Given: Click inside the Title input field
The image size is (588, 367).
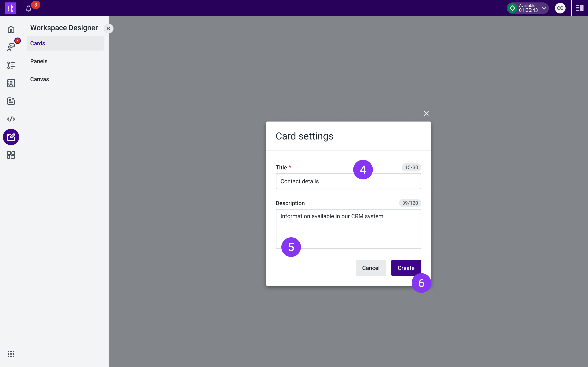Looking at the screenshot, I should pos(348,181).
